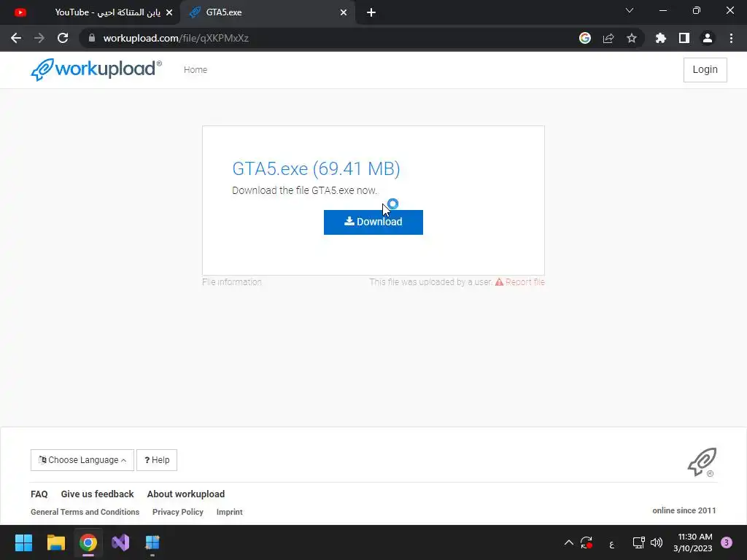Image resolution: width=747 pixels, height=560 pixels.
Task: Switch the Arabic input language indicator
Action: click(x=612, y=543)
